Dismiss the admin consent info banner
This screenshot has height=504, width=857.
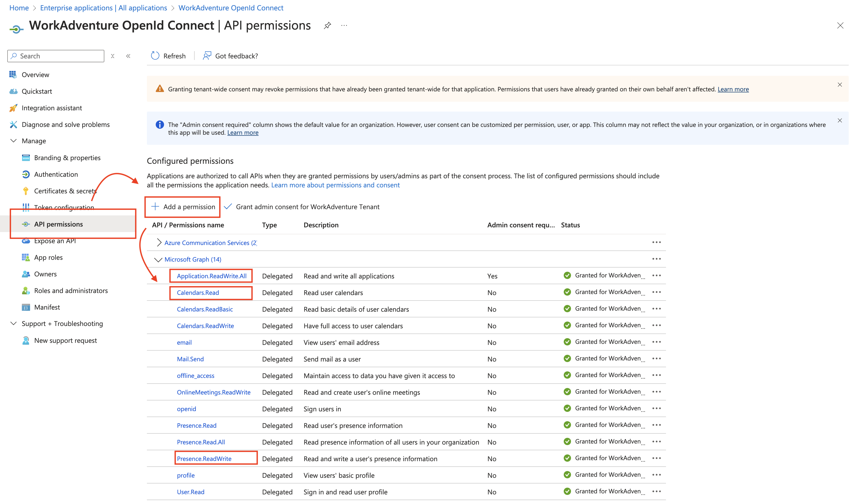(840, 120)
